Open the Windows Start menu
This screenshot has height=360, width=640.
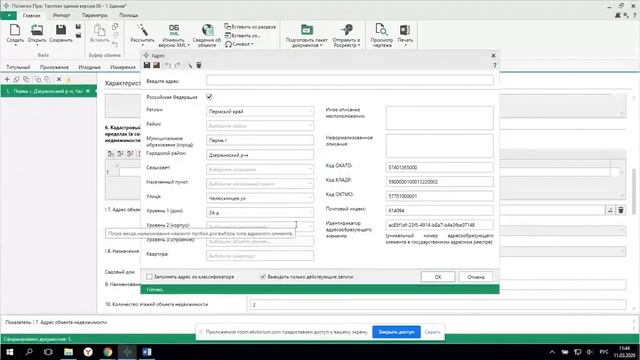tap(9, 351)
